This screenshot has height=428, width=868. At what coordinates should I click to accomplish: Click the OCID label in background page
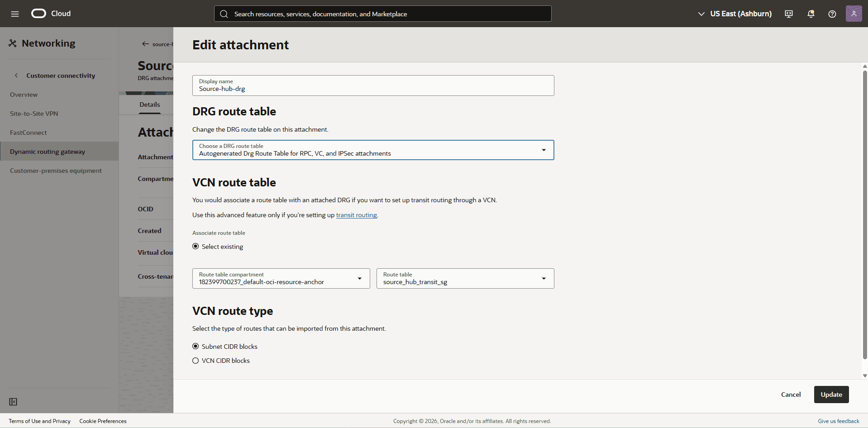coord(145,209)
